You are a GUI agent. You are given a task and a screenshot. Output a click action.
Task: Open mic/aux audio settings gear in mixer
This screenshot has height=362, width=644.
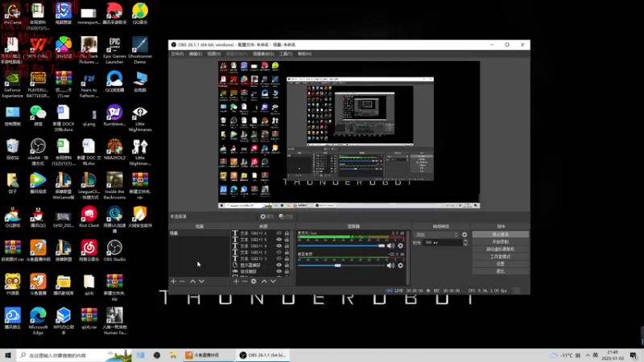tap(400, 246)
